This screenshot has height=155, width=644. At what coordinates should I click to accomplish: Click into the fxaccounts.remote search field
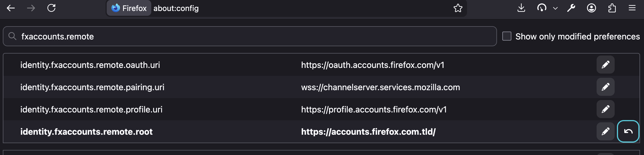click(x=250, y=36)
